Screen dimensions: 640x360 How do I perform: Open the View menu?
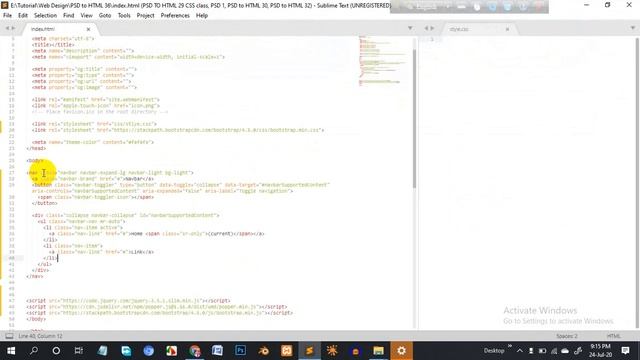pos(87,16)
